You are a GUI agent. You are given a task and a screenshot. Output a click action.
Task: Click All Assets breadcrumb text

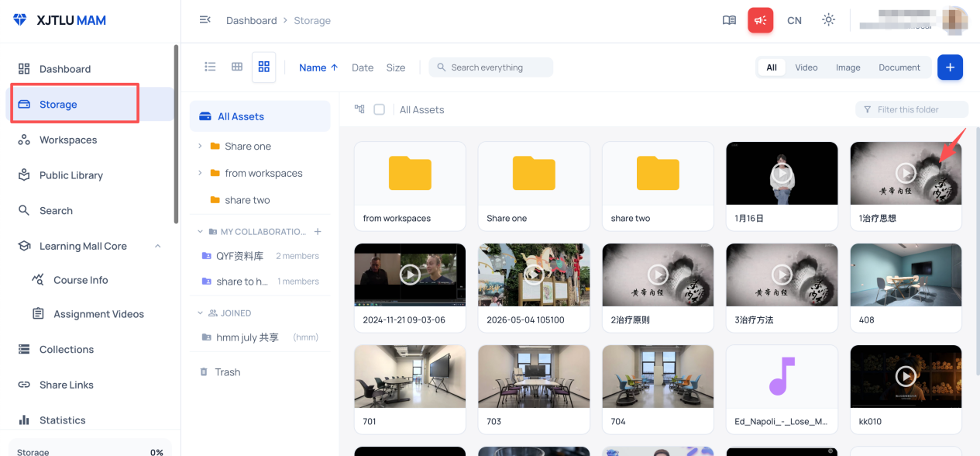(x=422, y=110)
